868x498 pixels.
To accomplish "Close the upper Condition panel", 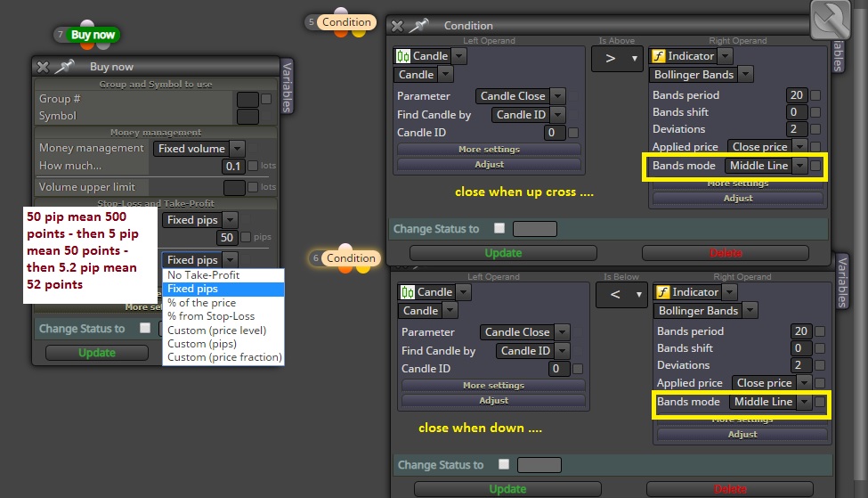I will tap(397, 26).
